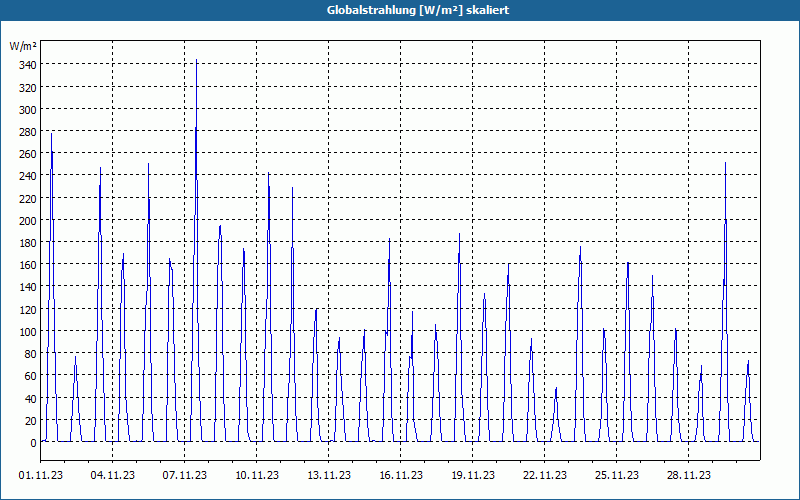
Task: Click the 100 value on the y-axis
Action: click(x=28, y=332)
